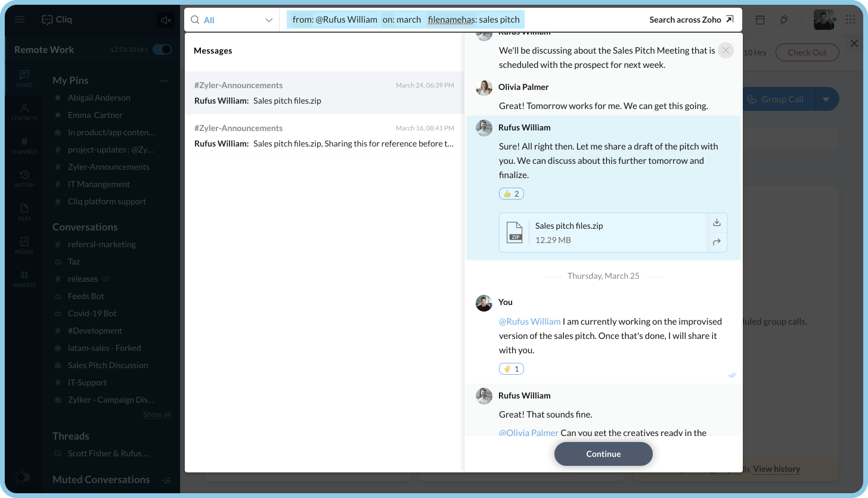This screenshot has width=868, height=498.
Task: Download the Sales pitch files.zip attachment
Action: 717,223
